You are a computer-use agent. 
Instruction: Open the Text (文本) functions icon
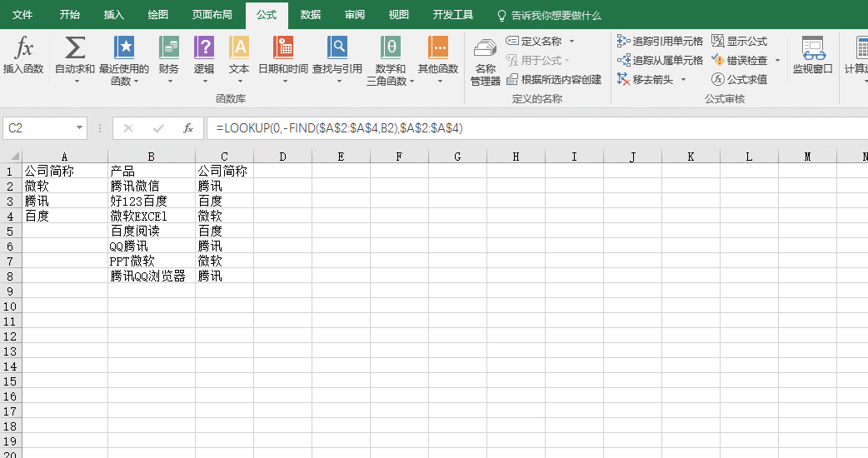tap(239, 50)
